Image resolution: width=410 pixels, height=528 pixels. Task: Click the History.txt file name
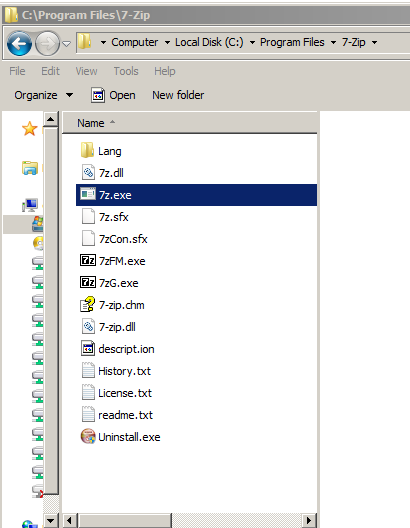click(125, 371)
